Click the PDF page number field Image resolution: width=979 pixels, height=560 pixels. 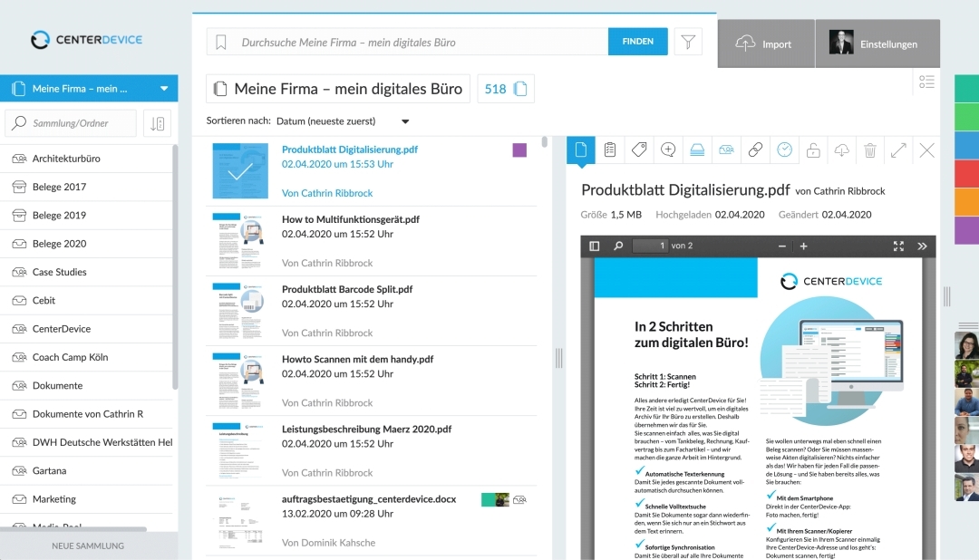pos(650,246)
